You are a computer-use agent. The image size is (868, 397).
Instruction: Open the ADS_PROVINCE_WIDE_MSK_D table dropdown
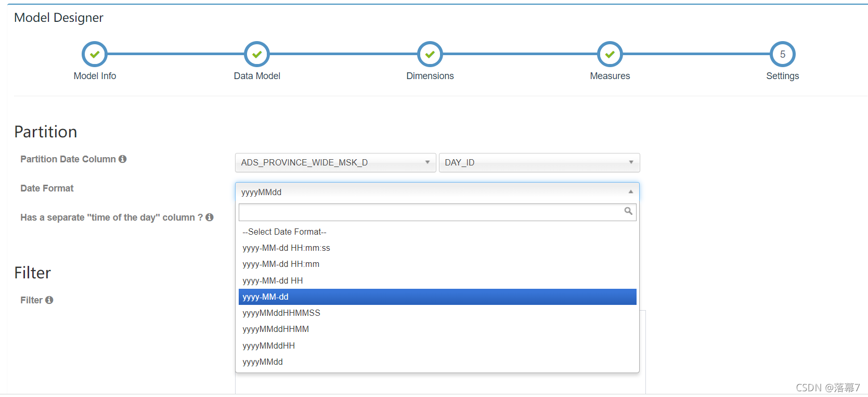click(x=335, y=162)
